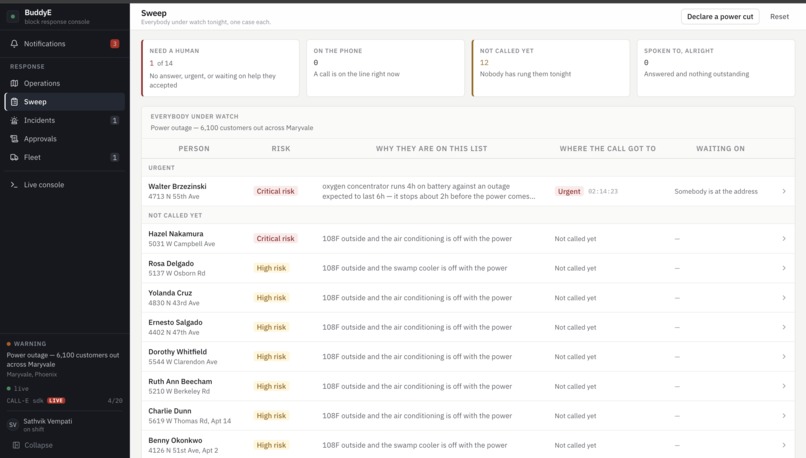Click the oxygen concentrator reason text
This screenshot has height=458, width=806.
coord(429,191)
